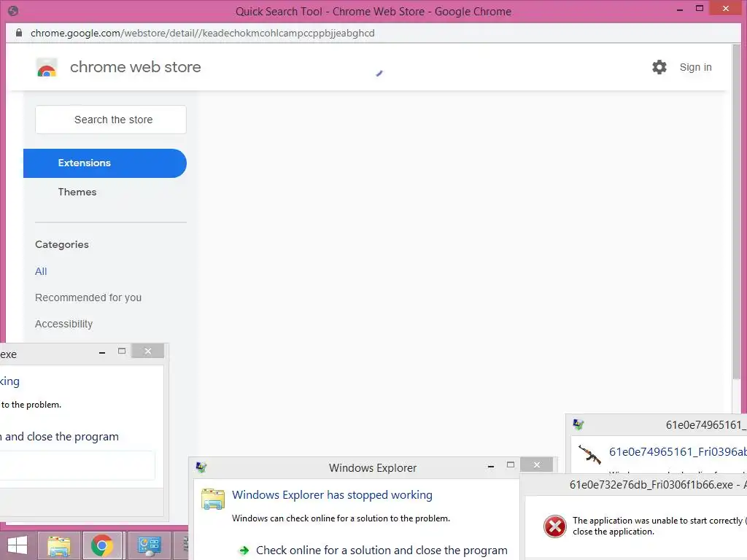Click the rifle icon in 61e0e74965161 dialog

click(589, 454)
